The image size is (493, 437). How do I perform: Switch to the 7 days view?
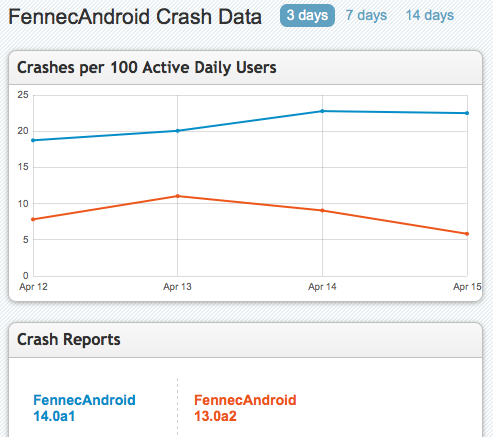(366, 15)
